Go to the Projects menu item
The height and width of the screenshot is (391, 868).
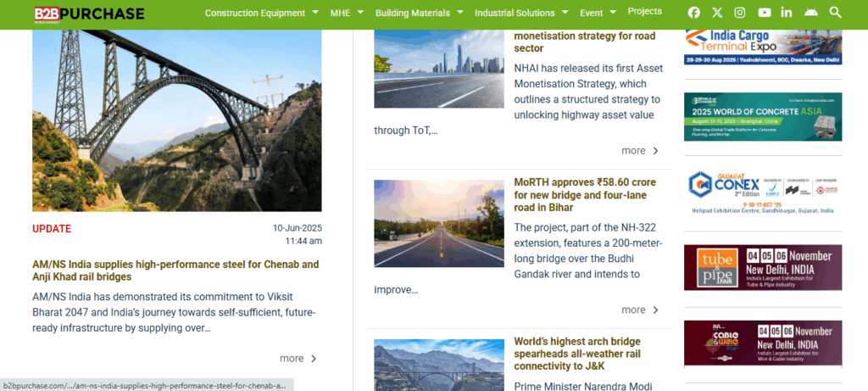[x=645, y=11]
